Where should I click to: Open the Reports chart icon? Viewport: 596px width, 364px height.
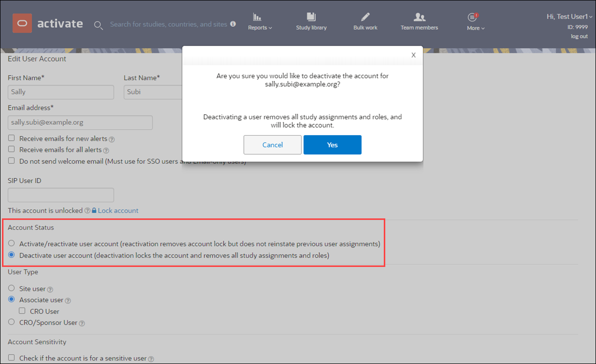pos(257,17)
